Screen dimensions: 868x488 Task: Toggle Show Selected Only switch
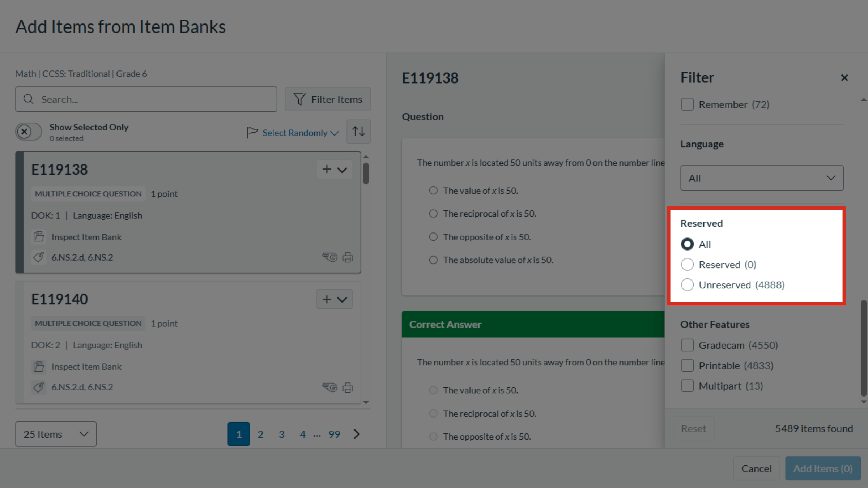(29, 132)
